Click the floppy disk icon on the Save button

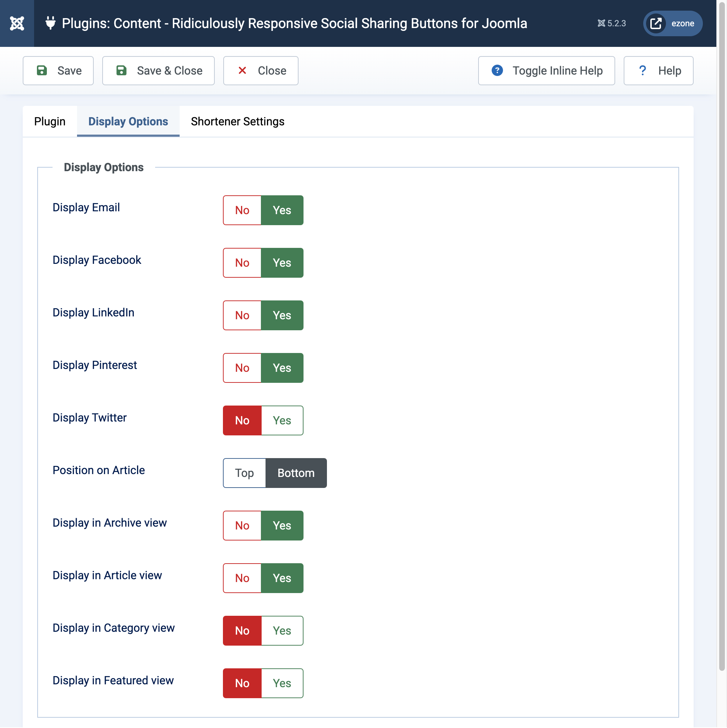coord(42,70)
